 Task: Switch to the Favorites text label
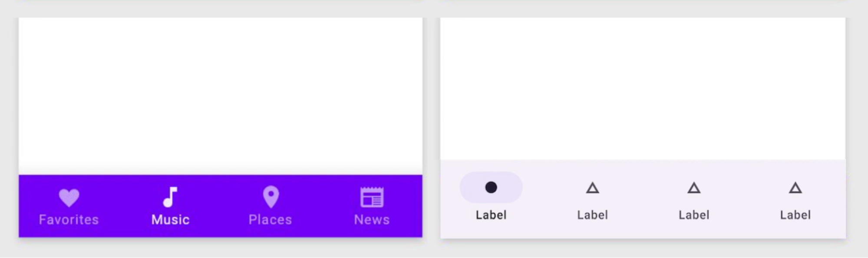[x=69, y=220]
